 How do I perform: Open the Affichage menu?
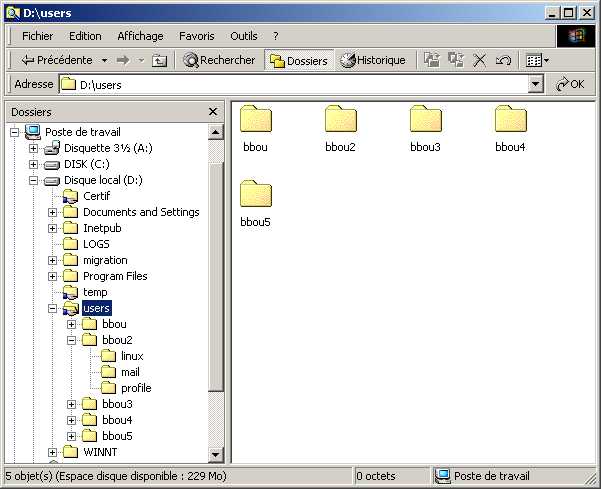[140, 36]
